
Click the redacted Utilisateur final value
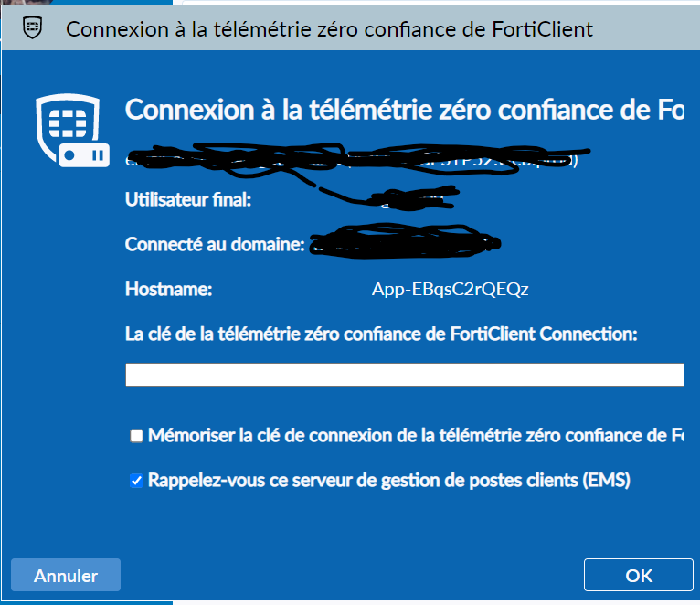[409, 197]
